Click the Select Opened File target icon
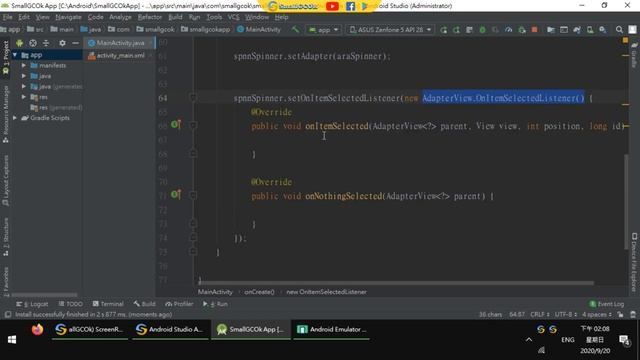 click(33, 43)
